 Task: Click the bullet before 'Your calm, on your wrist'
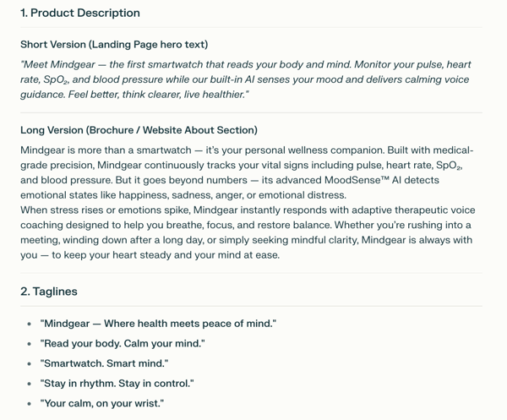[x=30, y=403]
